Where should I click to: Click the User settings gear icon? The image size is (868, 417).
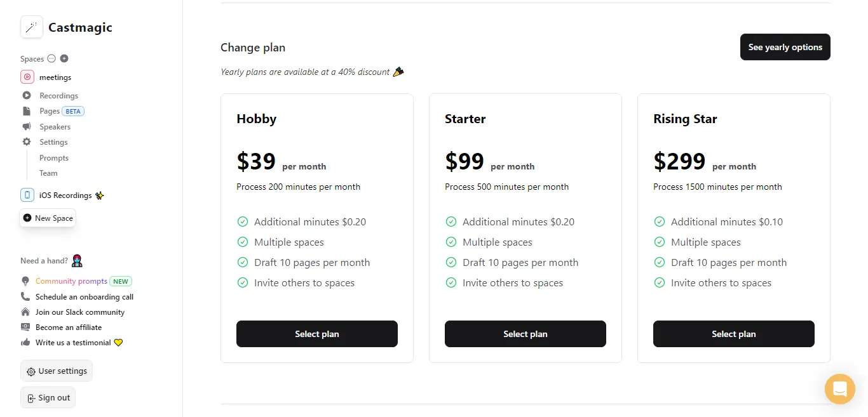[31, 372]
